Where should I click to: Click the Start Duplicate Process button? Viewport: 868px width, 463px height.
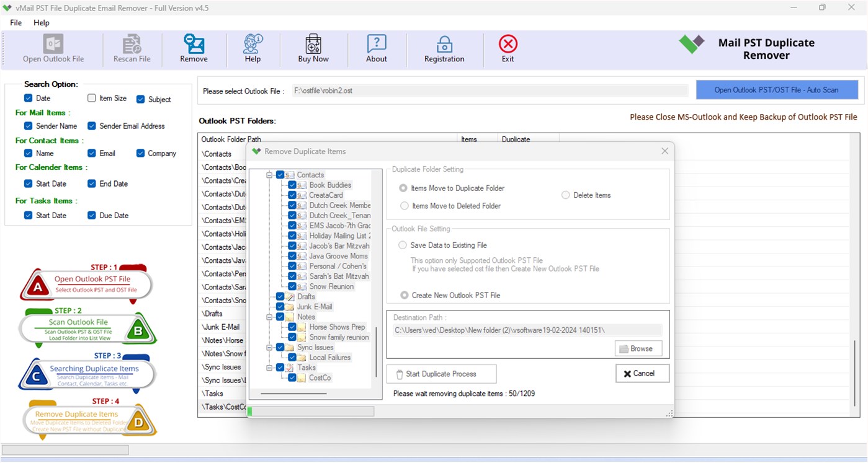(x=441, y=374)
